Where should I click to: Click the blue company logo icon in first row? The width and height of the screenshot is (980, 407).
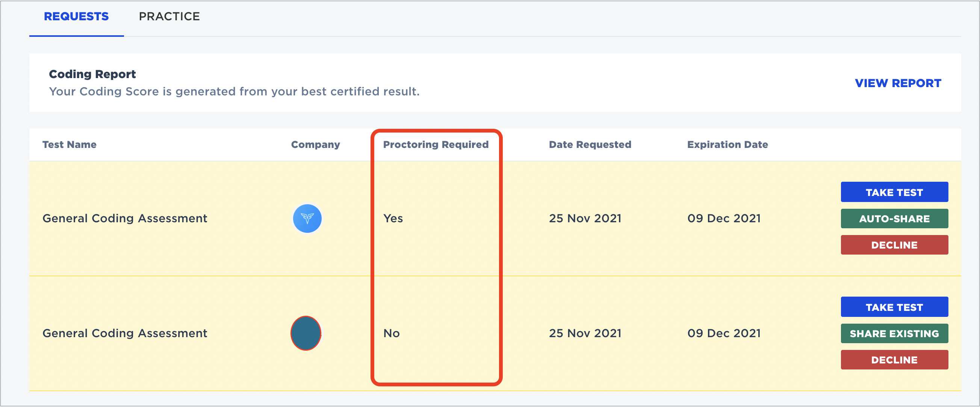coord(307,219)
